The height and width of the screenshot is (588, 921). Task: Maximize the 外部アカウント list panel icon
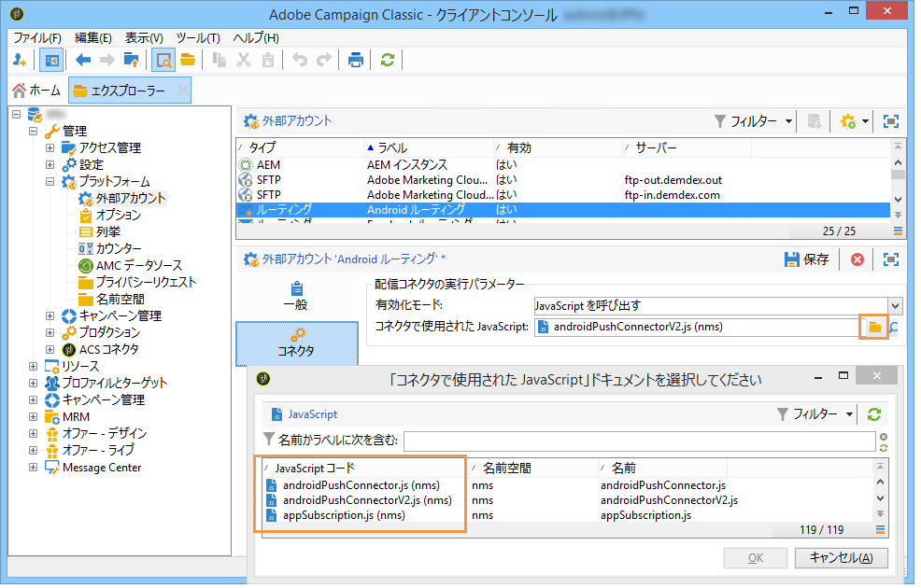(x=891, y=121)
